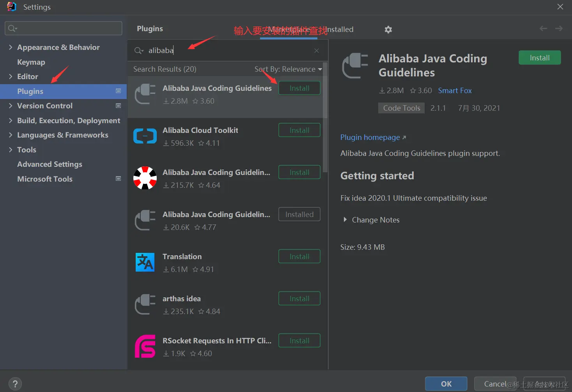Viewport: 572px width, 392px height.
Task: Click the red-white lifebuoy plugin icon
Action: click(145, 178)
